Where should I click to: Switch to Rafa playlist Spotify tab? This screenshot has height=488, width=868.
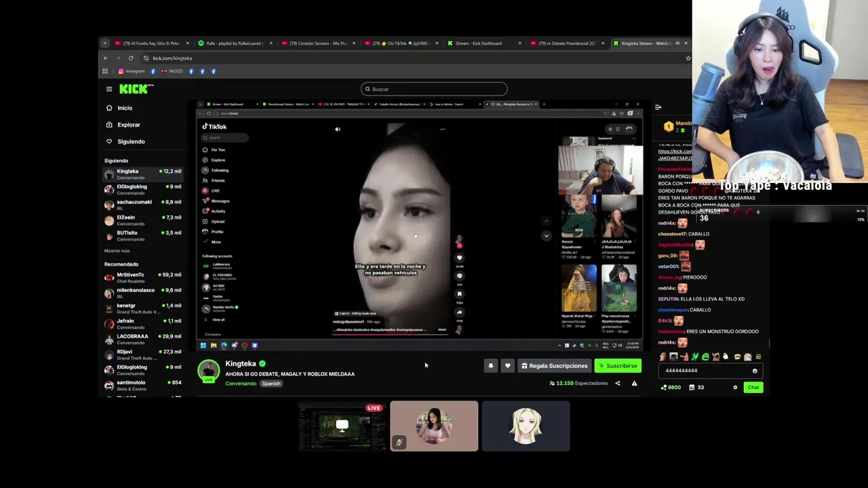pos(234,43)
